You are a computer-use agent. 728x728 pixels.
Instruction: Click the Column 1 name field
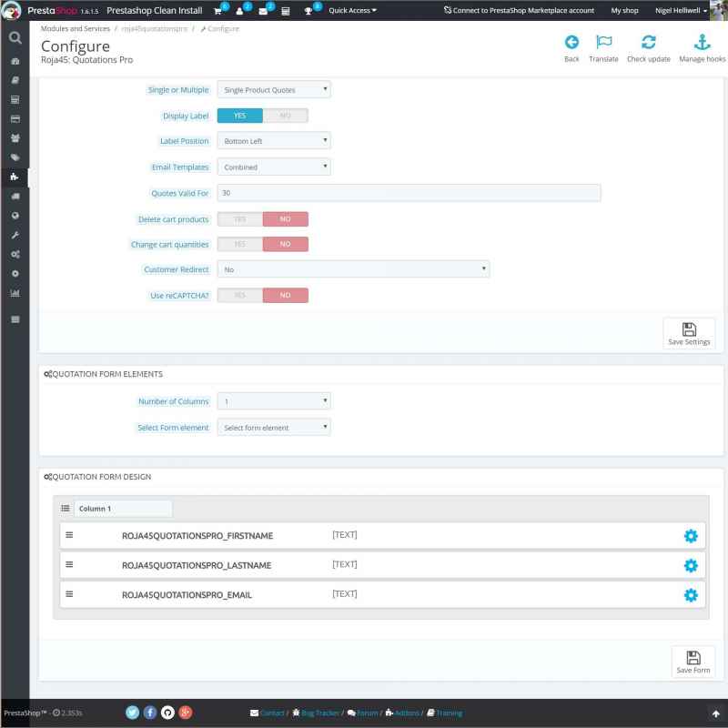[x=123, y=509]
